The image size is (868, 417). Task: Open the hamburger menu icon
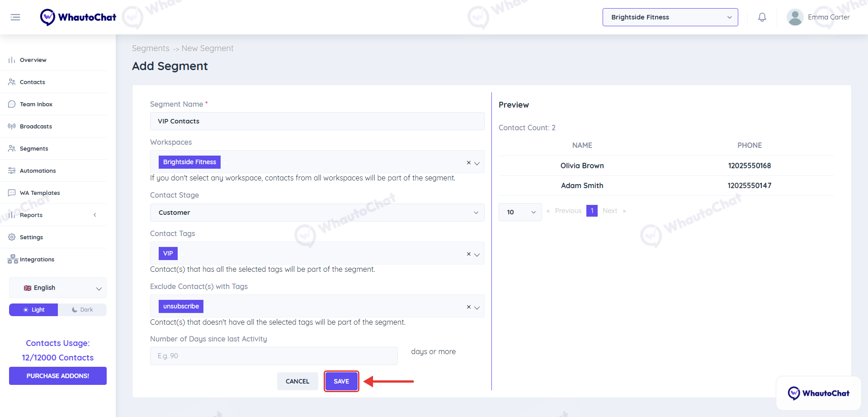point(15,17)
